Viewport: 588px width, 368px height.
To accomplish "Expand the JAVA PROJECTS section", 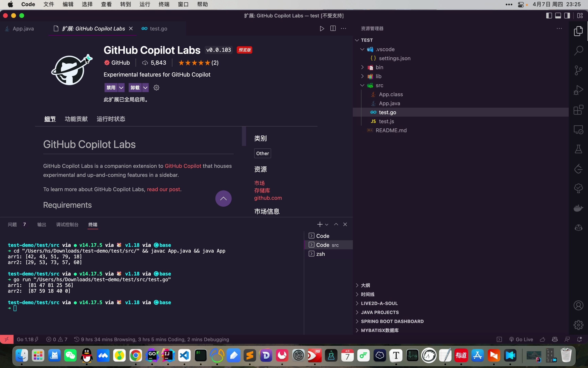I will pos(460,312).
